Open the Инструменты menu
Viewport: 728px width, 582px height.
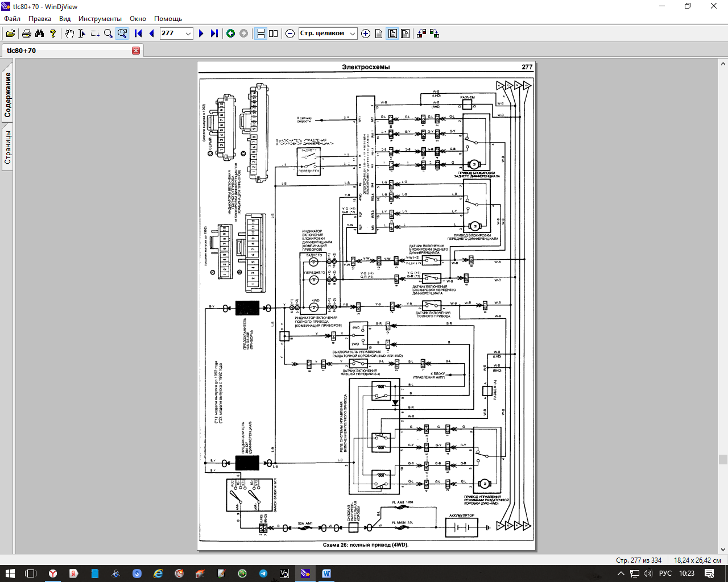(x=100, y=19)
